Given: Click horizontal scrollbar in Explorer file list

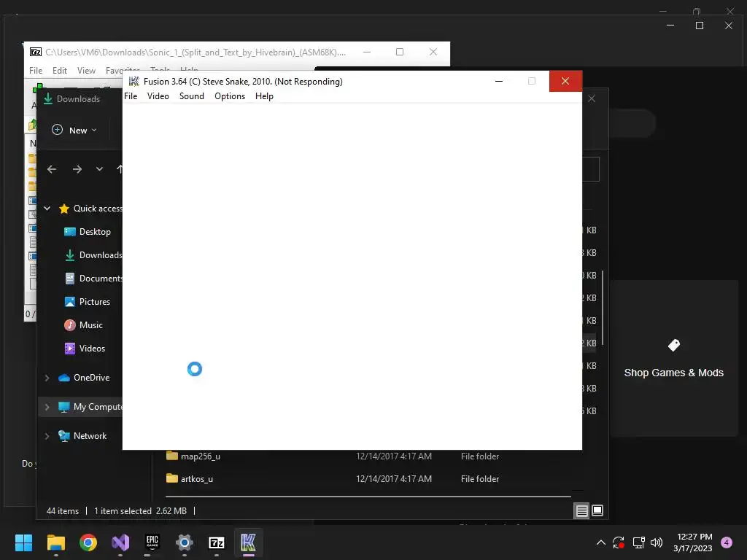Looking at the screenshot, I should point(368,496).
